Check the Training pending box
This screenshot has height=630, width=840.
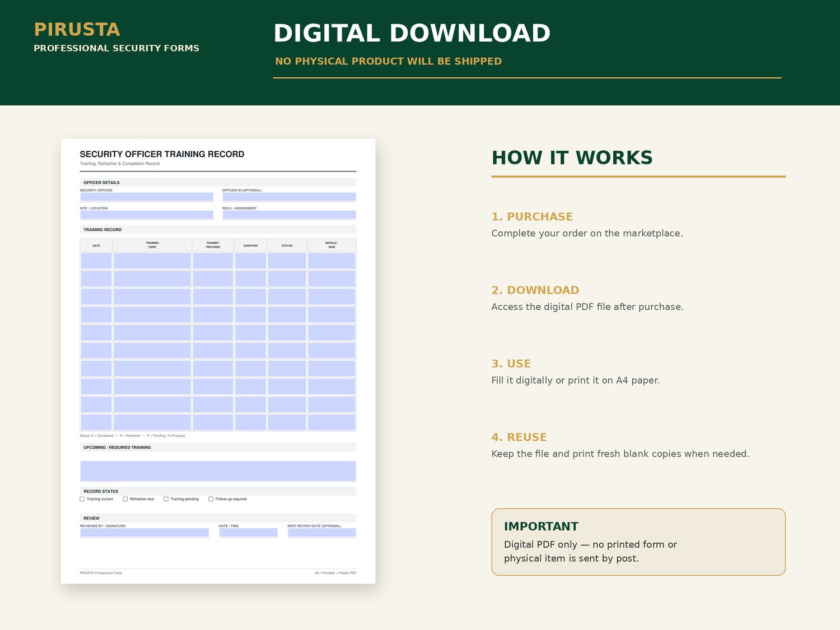point(166,499)
